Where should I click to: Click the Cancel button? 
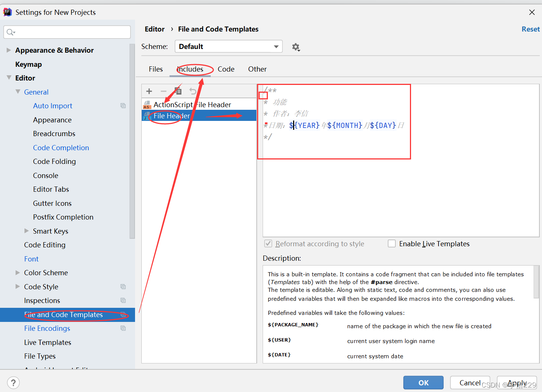pyautogui.click(x=470, y=383)
